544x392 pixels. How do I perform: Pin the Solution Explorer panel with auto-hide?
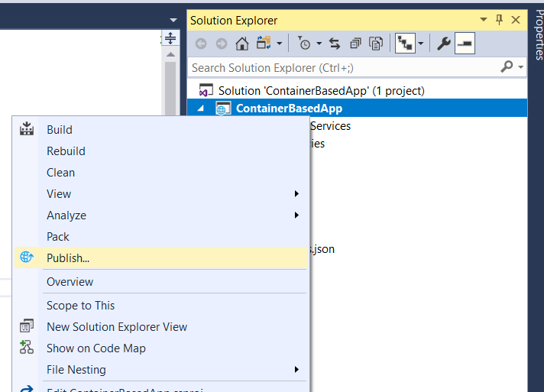click(x=499, y=20)
